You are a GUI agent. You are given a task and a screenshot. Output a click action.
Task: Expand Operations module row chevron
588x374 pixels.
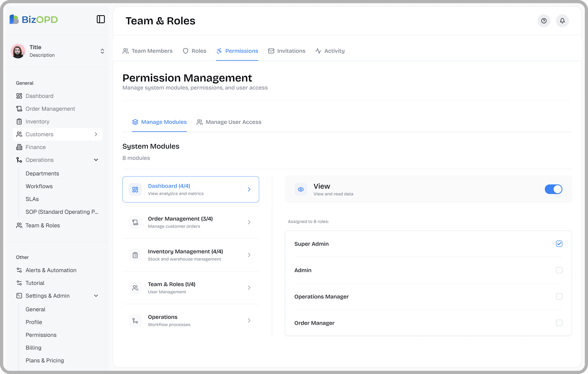[249, 321]
